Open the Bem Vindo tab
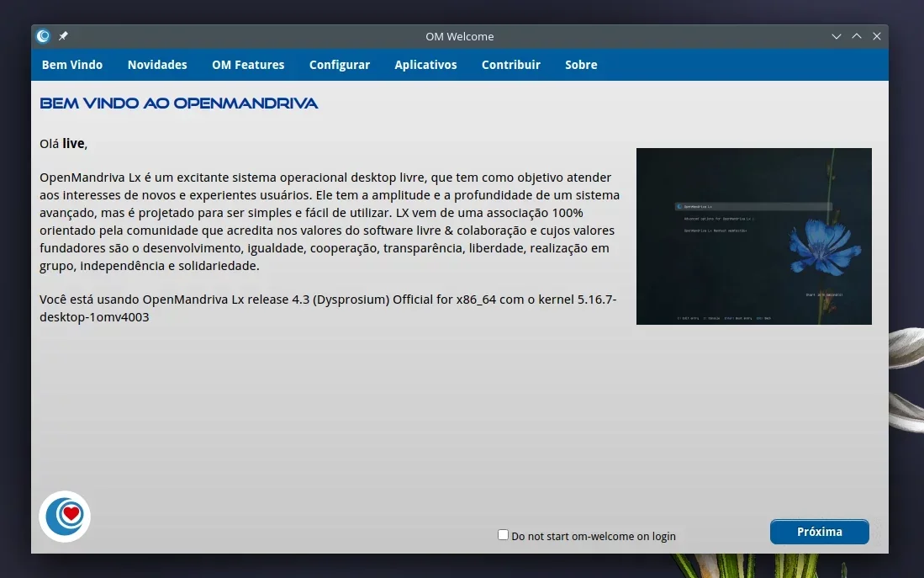This screenshot has height=578, width=924. [x=72, y=65]
